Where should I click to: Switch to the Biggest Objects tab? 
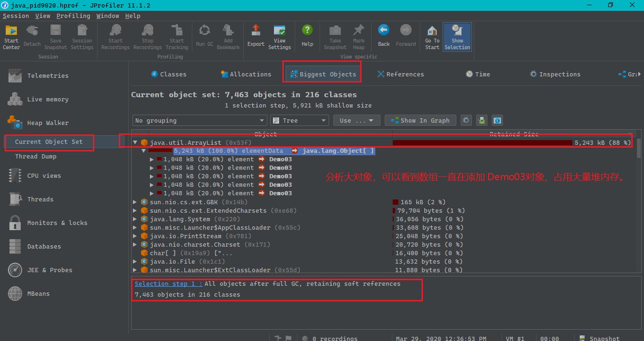coord(323,74)
